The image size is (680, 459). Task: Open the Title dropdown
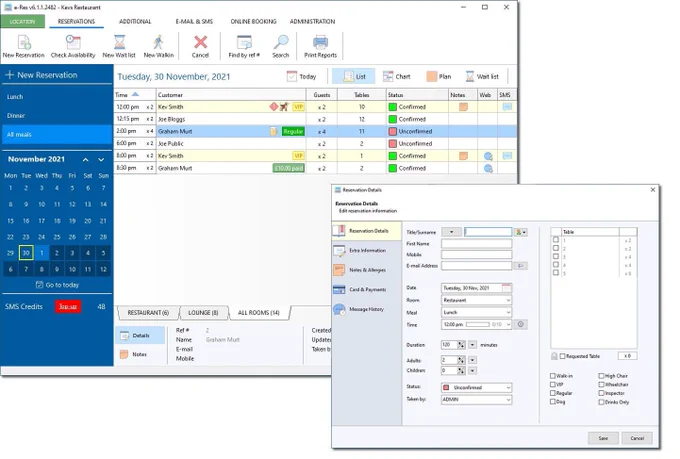451,232
